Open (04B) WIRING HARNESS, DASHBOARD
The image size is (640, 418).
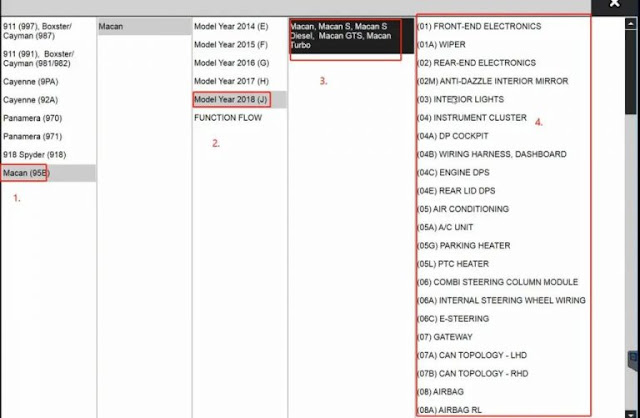[x=492, y=154]
